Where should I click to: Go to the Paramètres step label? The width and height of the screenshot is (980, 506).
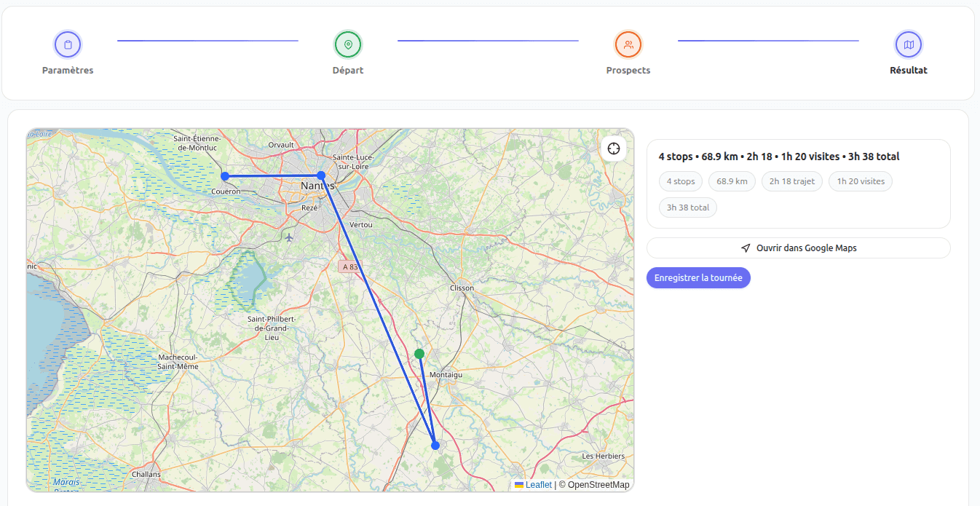pyautogui.click(x=68, y=70)
